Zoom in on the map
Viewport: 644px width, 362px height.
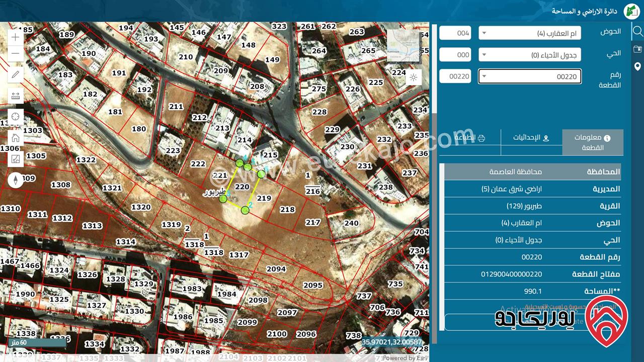click(15, 37)
